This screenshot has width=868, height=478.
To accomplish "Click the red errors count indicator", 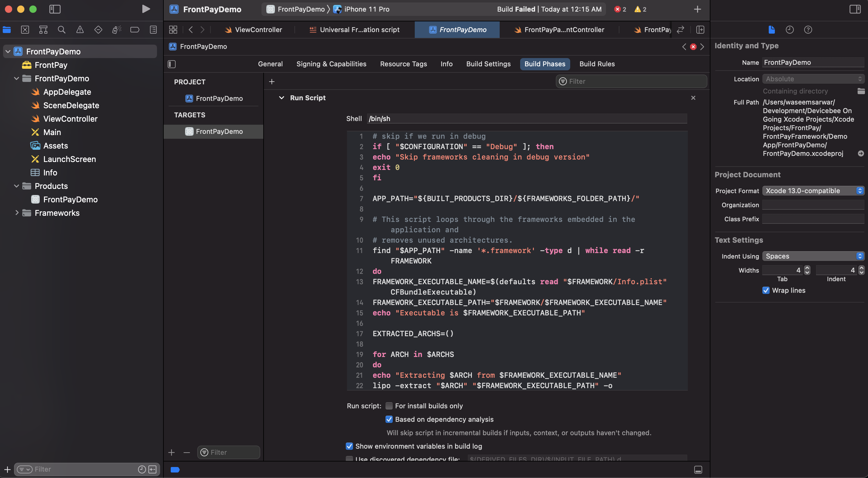I will (620, 9).
